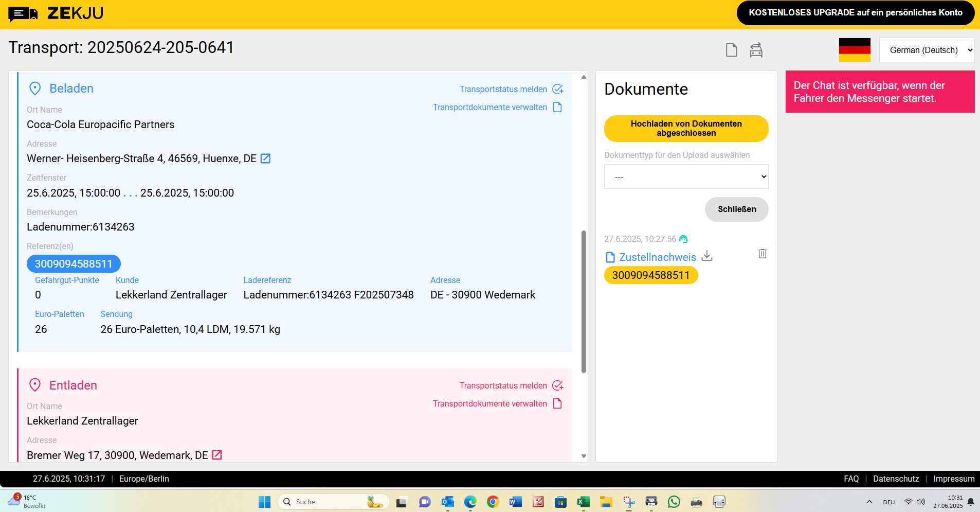Click Hochladen von Dokumenten abgeschlossen button
This screenshot has width=980, height=512.
686,129
